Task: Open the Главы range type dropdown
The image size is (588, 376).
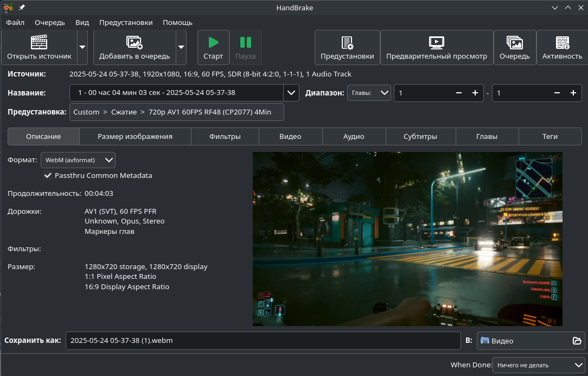Action: click(369, 93)
